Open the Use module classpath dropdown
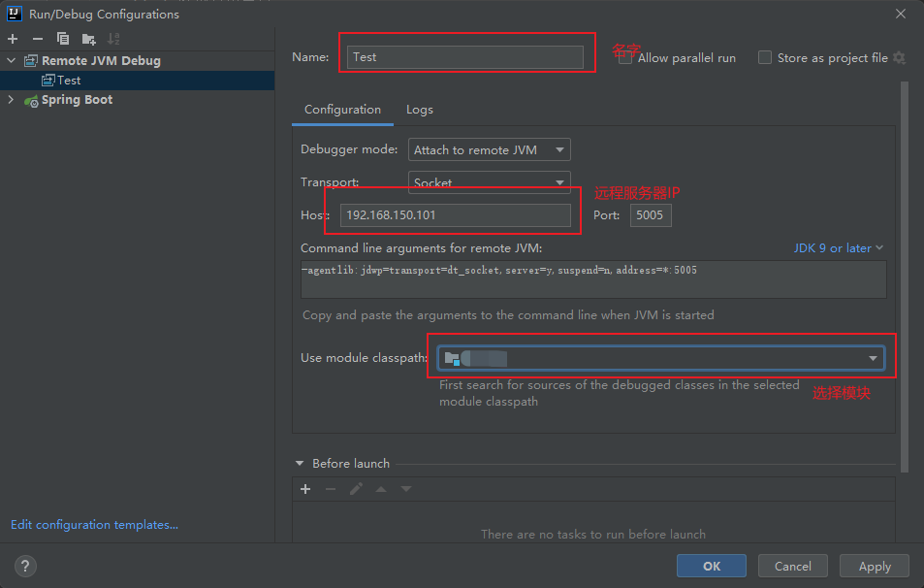 tap(660, 358)
